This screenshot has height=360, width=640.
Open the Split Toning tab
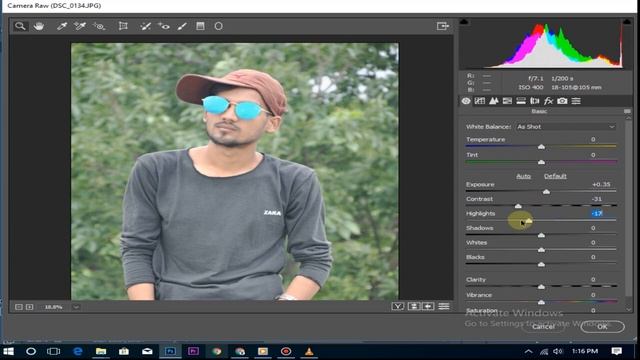tap(521, 101)
